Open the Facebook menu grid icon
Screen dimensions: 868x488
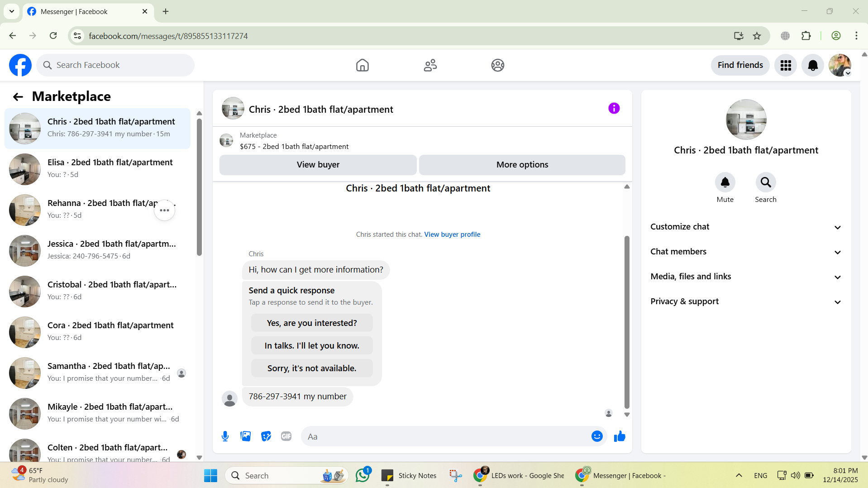click(x=786, y=65)
